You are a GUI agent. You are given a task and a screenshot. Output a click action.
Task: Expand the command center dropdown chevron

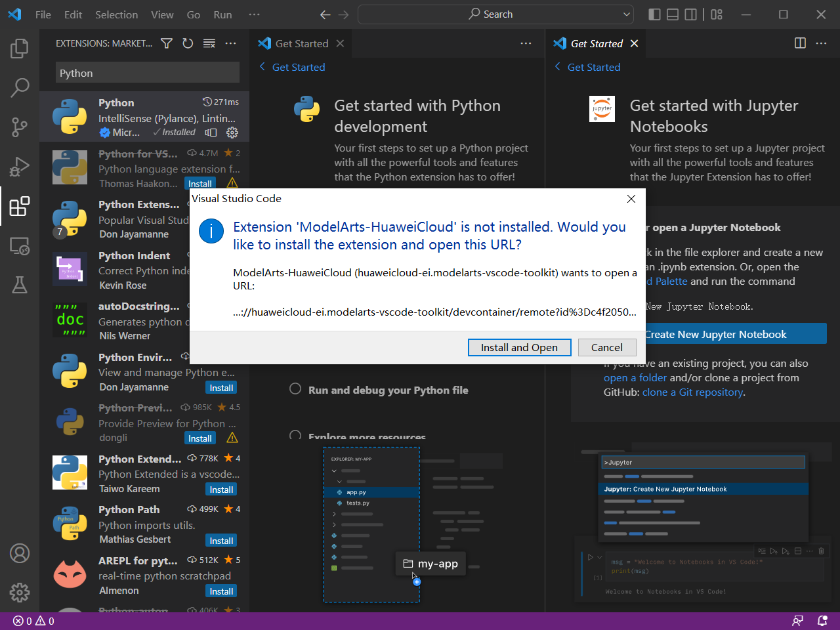pyautogui.click(x=627, y=14)
